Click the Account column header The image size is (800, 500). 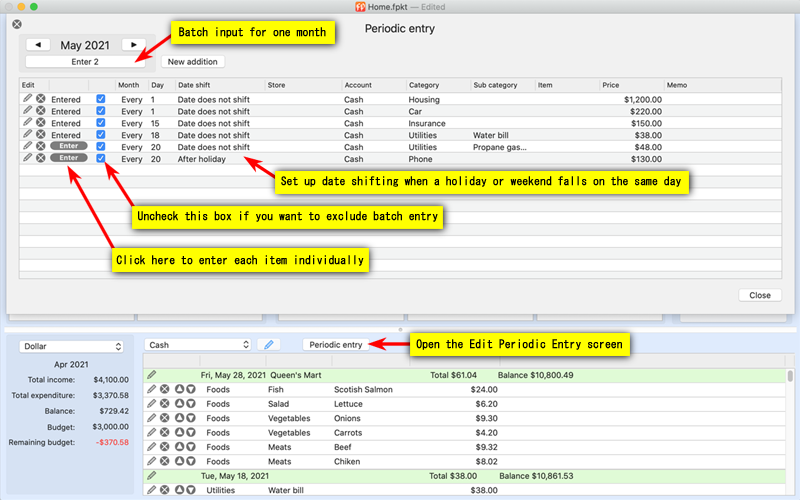click(373, 85)
